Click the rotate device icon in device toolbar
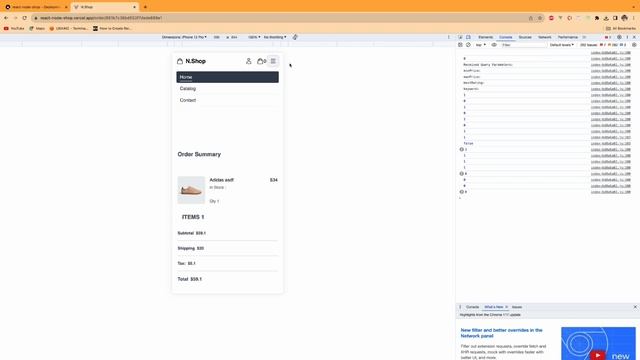 pyautogui.click(x=295, y=37)
